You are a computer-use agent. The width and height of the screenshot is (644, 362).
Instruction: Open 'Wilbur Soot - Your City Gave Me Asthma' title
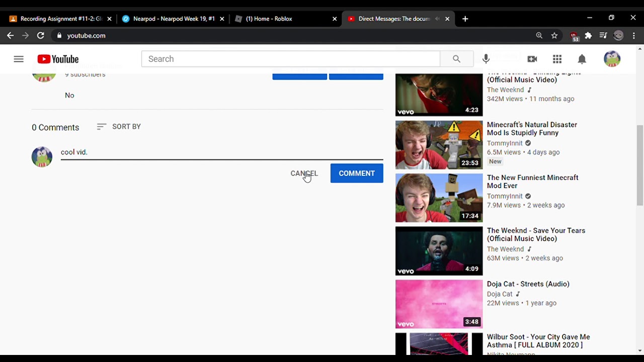pyautogui.click(x=538, y=341)
